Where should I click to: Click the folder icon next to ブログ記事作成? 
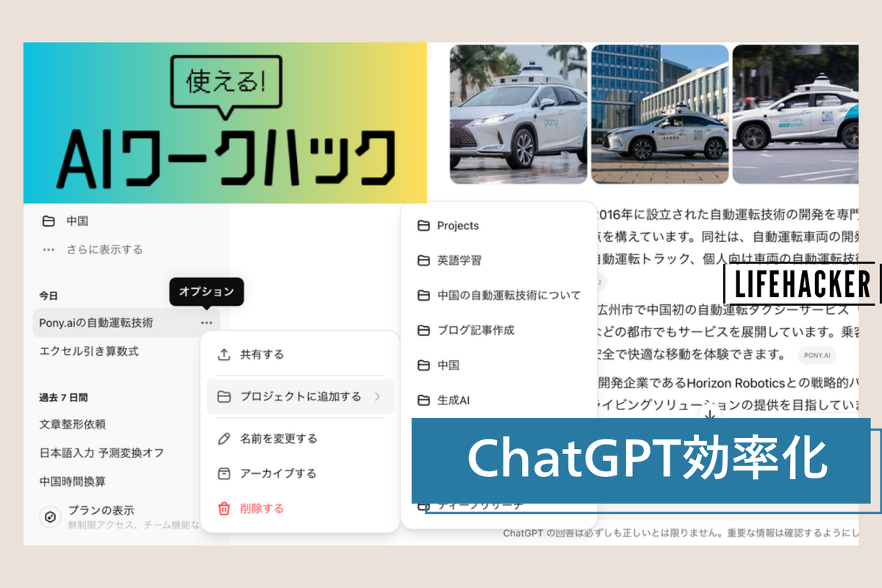click(423, 330)
